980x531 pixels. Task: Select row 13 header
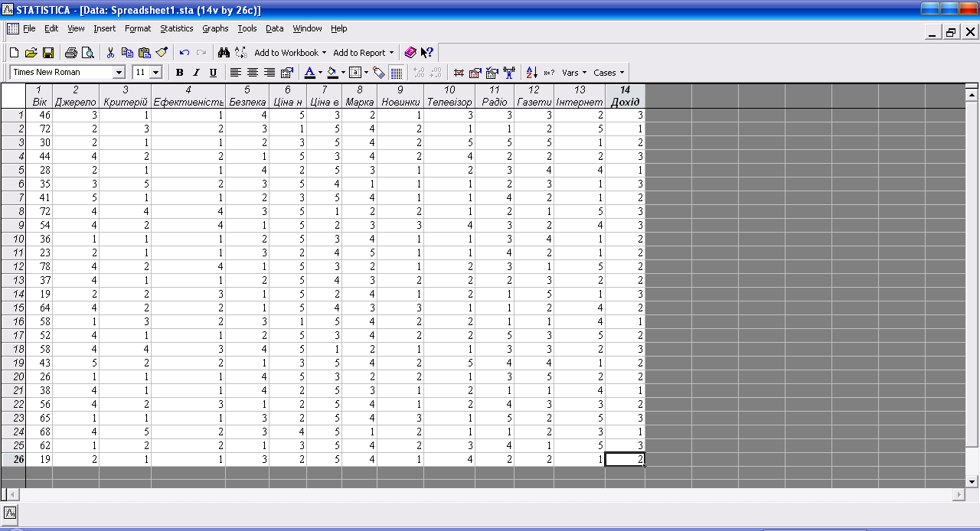[13, 280]
